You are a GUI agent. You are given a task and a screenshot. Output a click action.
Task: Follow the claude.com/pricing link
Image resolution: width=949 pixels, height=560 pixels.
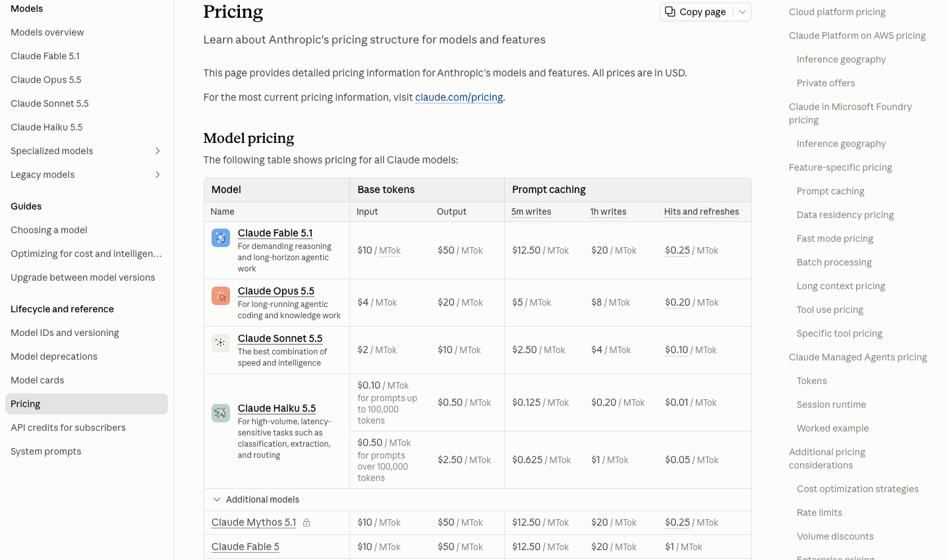[x=459, y=98]
